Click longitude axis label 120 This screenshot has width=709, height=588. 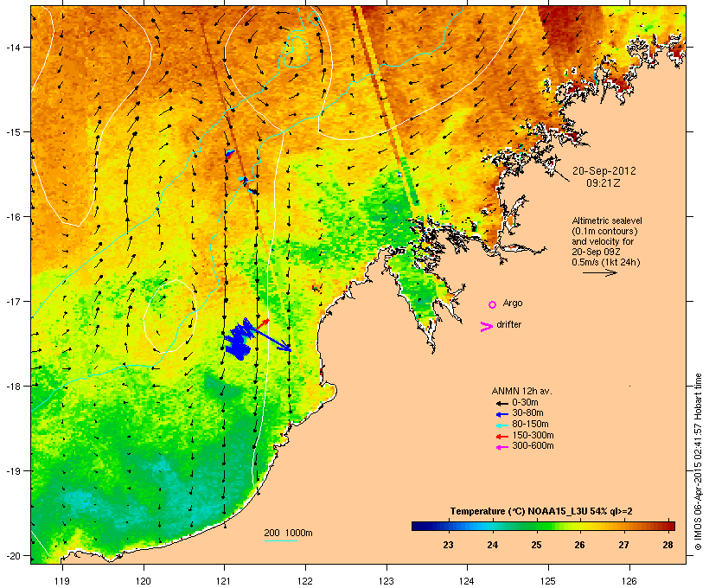(144, 581)
